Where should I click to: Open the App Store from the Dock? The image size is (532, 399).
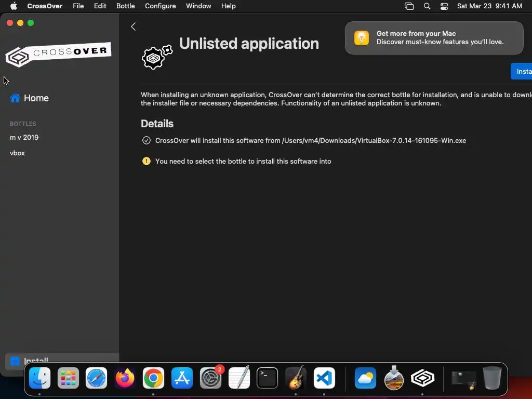[182, 378]
